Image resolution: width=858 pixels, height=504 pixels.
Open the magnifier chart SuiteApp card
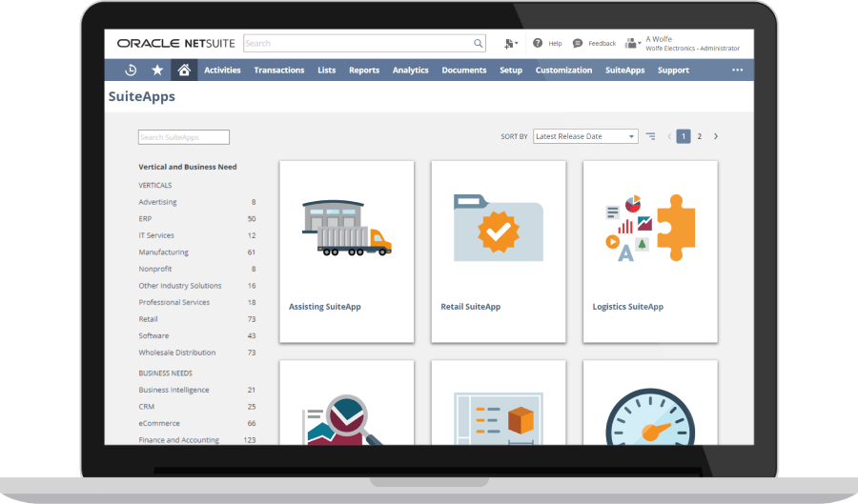click(347, 402)
